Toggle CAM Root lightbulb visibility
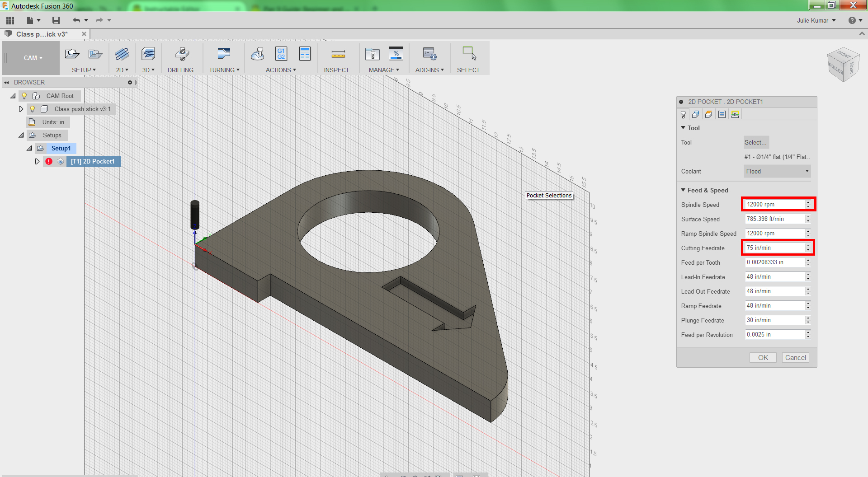The height and width of the screenshot is (477, 868). click(24, 96)
